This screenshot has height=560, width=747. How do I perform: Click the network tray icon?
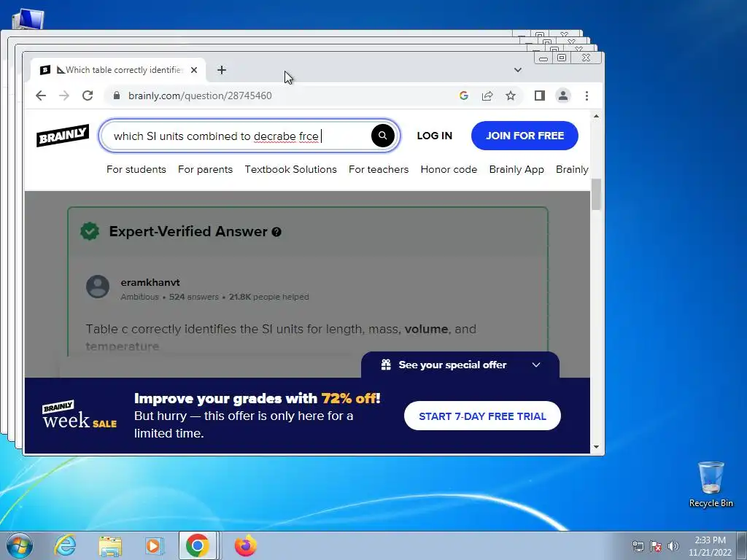(x=638, y=546)
